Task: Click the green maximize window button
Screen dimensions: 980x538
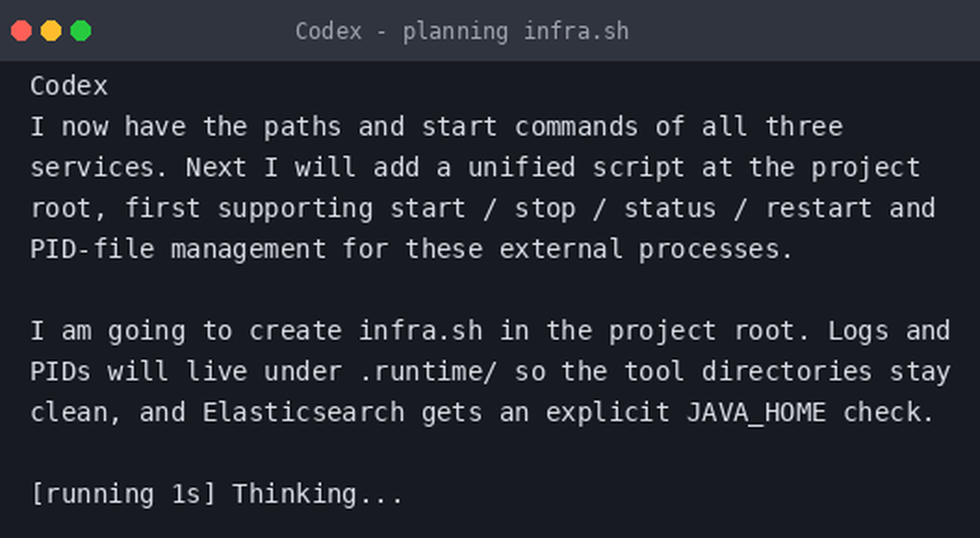Action: [x=81, y=31]
